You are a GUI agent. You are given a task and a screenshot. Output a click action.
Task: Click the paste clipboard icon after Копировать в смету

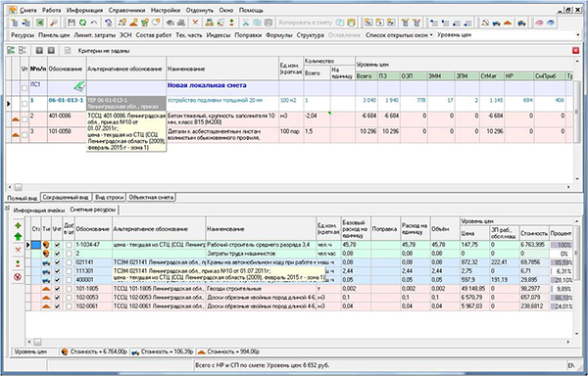(x=351, y=23)
